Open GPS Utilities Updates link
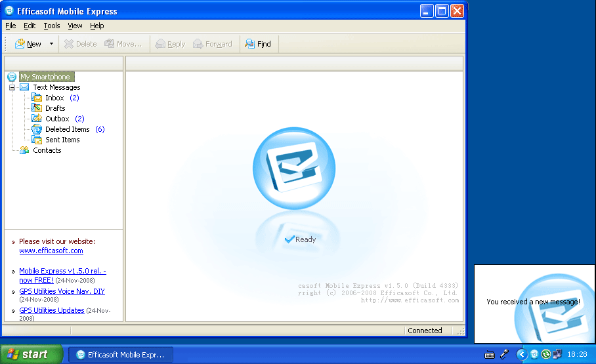The image size is (596, 364). point(52,310)
